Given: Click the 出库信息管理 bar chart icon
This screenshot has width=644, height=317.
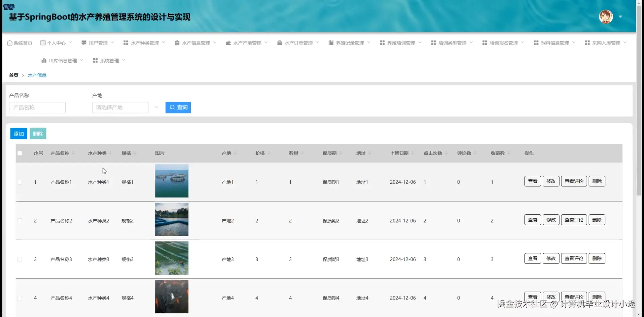Looking at the screenshot, I should click(44, 61).
